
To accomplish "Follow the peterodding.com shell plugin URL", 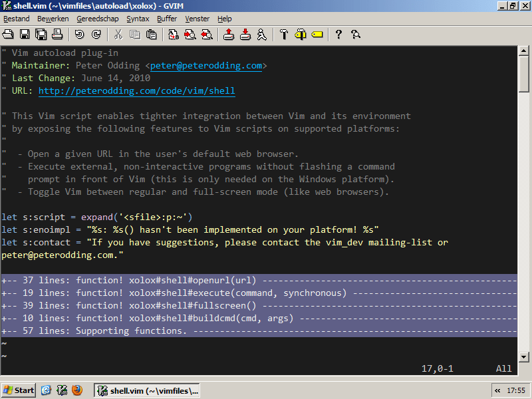I will [136, 90].
